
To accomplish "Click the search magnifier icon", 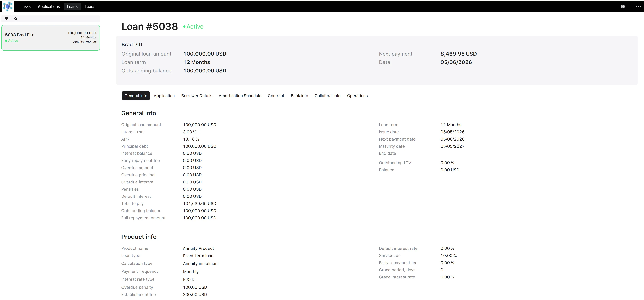I will coord(16,19).
